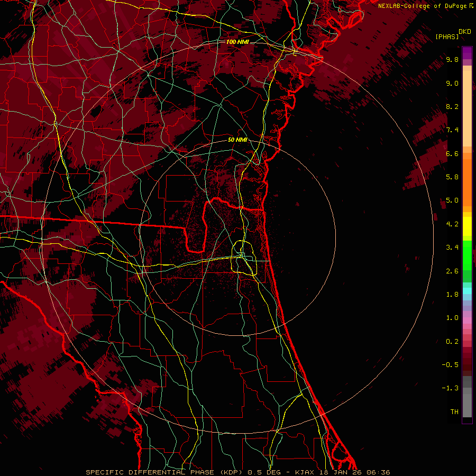Image resolution: width=476 pixels, height=476 pixels.
Task: Click the NEXLAB-College of DuPage header text
Action: click(x=422, y=6)
